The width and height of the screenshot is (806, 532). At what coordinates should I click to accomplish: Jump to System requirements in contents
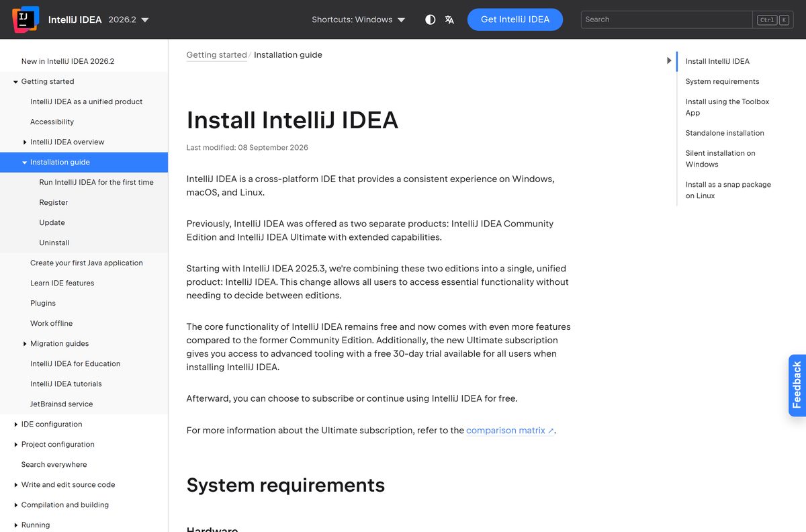[722, 81]
